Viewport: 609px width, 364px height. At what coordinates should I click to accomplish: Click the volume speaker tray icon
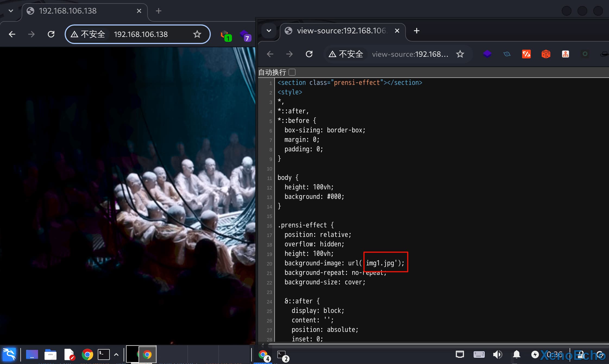coord(497,354)
